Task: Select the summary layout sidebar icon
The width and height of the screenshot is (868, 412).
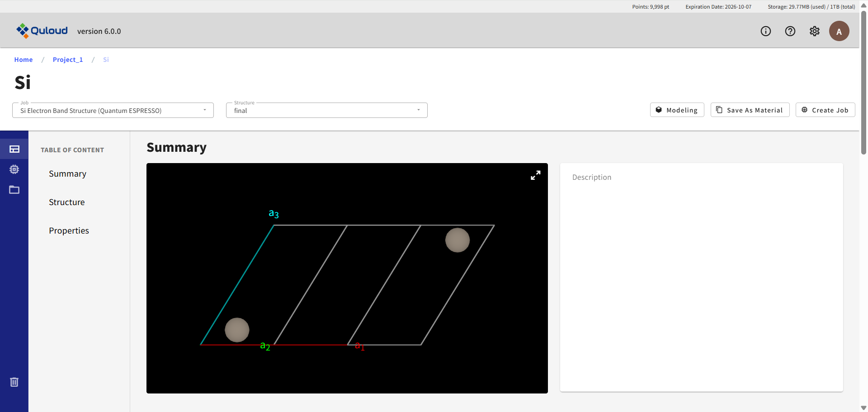Action: (14, 149)
